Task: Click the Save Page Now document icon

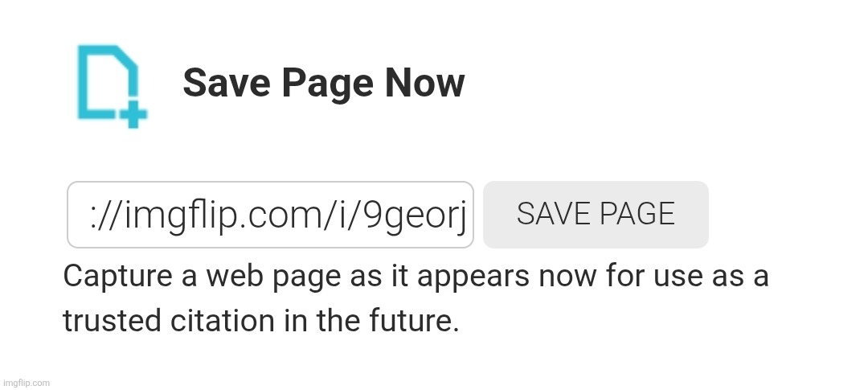Action: [113, 86]
